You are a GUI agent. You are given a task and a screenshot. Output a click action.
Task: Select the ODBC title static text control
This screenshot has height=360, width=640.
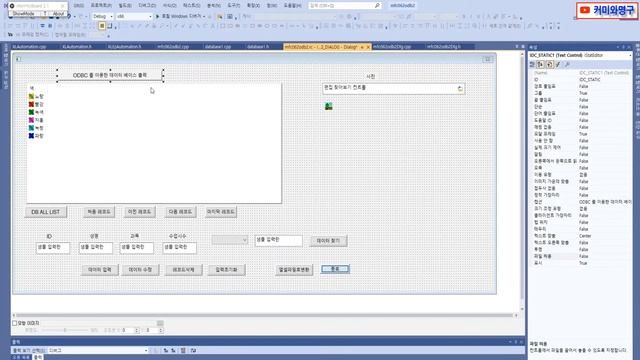pos(110,75)
